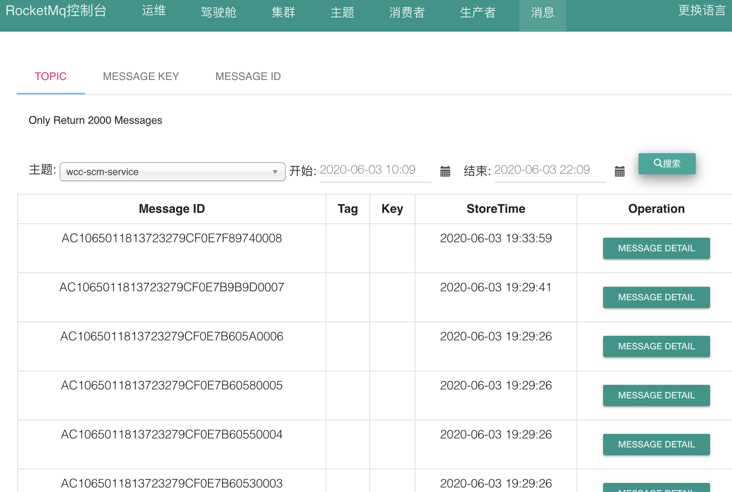Screen dimensions: 732x492
Task: Switch to the MESSAGE ID tab
Action: tap(248, 76)
